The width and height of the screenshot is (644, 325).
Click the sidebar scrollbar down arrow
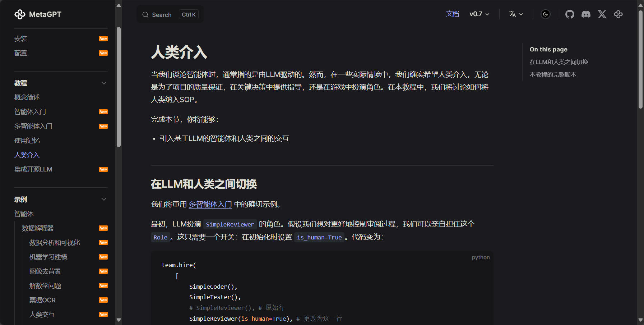click(119, 320)
